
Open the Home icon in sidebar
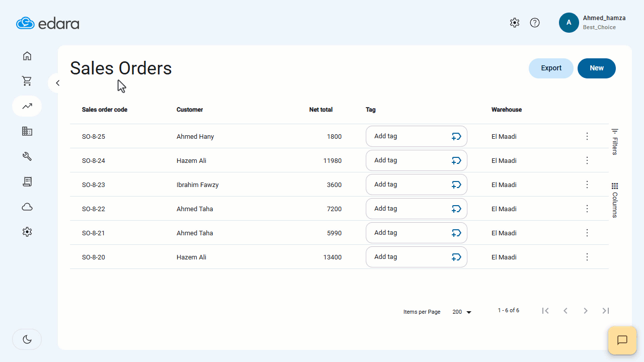pos(27,56)
